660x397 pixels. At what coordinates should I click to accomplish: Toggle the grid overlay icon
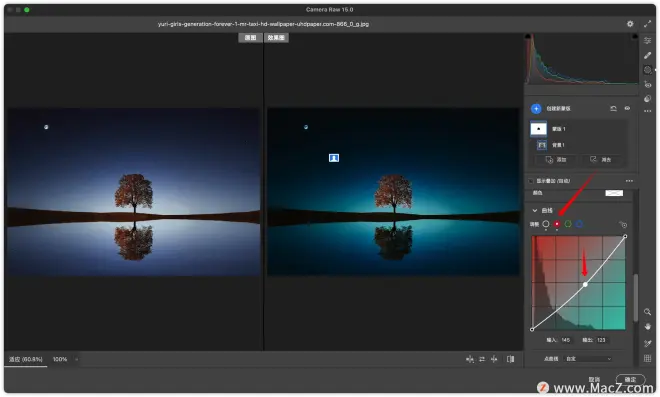(647, 358)
